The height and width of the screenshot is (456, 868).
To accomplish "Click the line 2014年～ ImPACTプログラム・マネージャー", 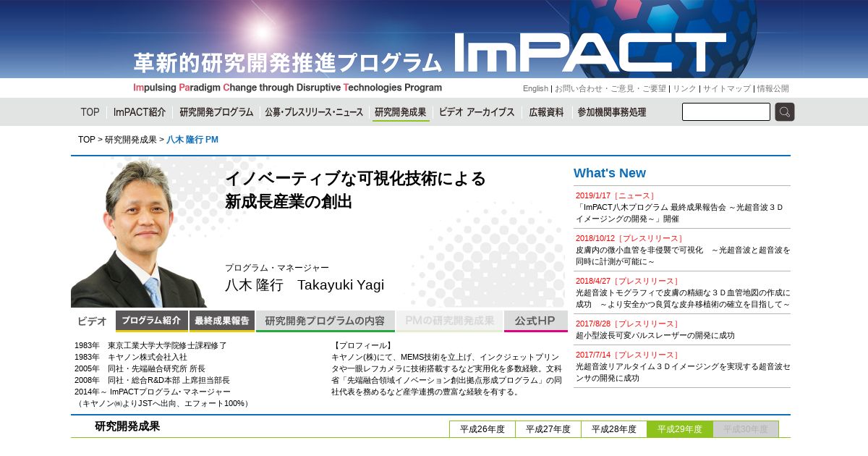I will [x=153, y=392].
